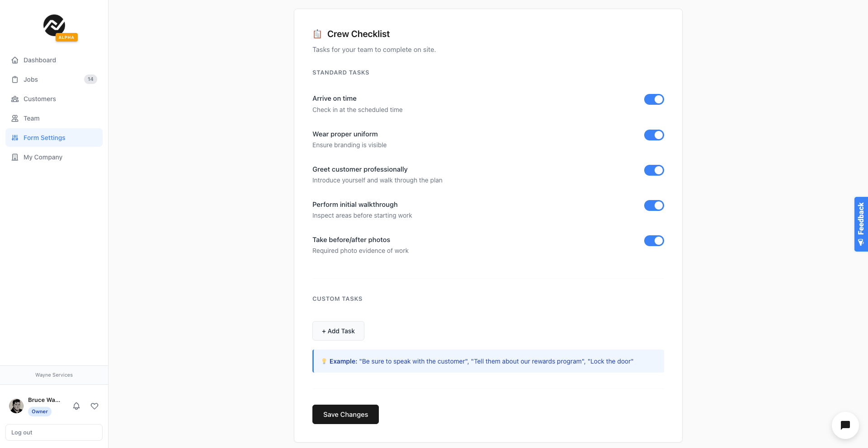Click the Add Task button
The width and height of the screenshot is (868, 448).
(x=338, y=331)
